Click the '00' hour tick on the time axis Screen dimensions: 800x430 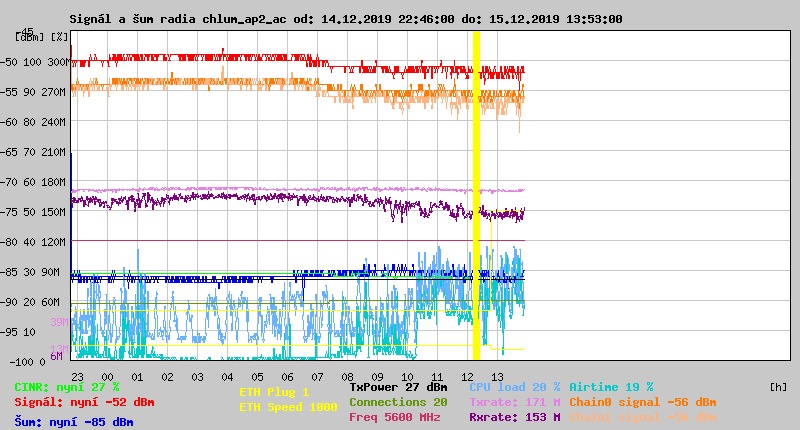click(x=107, y=377)
